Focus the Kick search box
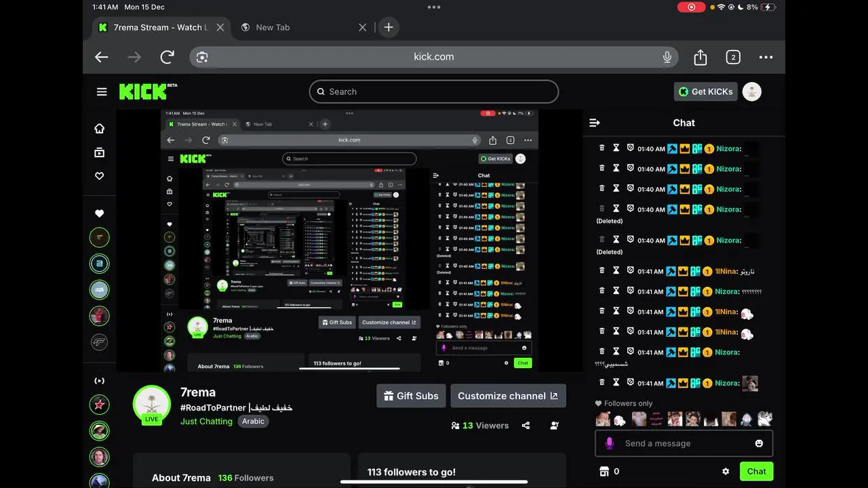This screenshot has width=868, height=488. (434, 91)
